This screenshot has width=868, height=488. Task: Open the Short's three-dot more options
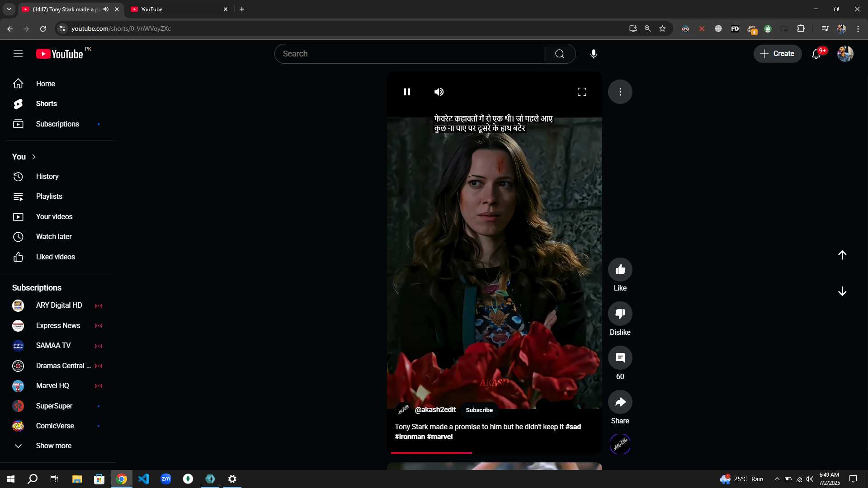pos(620,92)
